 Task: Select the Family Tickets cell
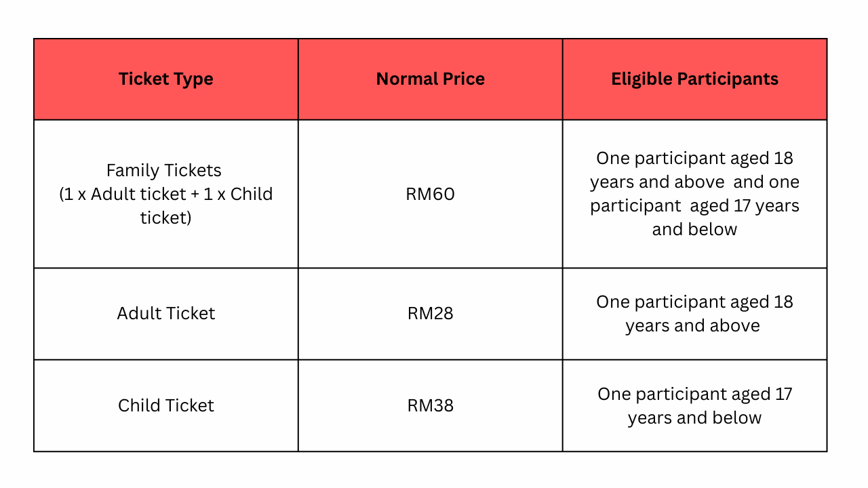coord(166,194)
